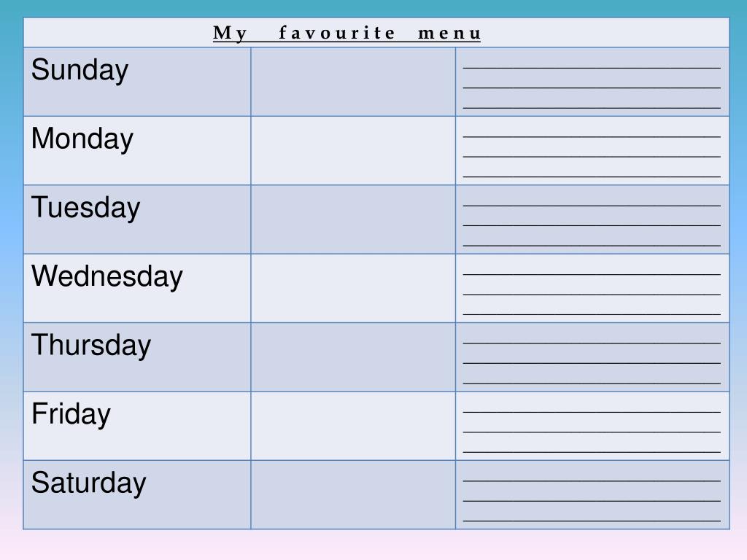Screen dimensions: 747x560
Task: Click the first writing line in Sunday row
Action: (592, 68)
